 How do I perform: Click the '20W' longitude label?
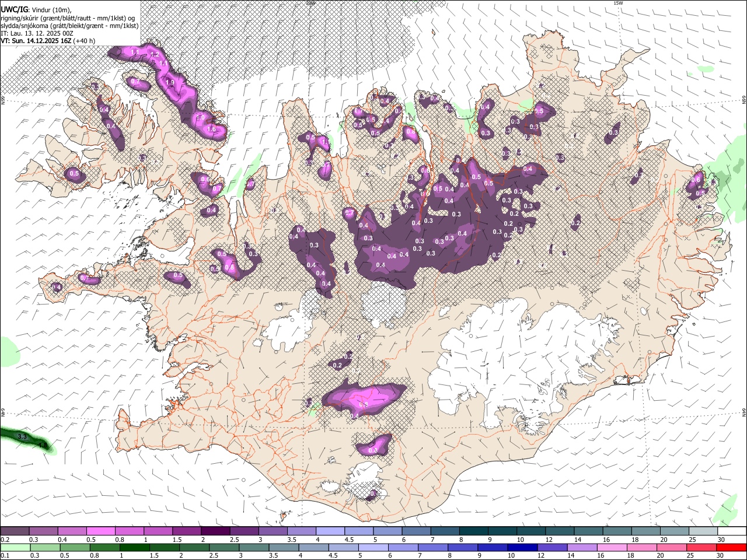point(310,3)
